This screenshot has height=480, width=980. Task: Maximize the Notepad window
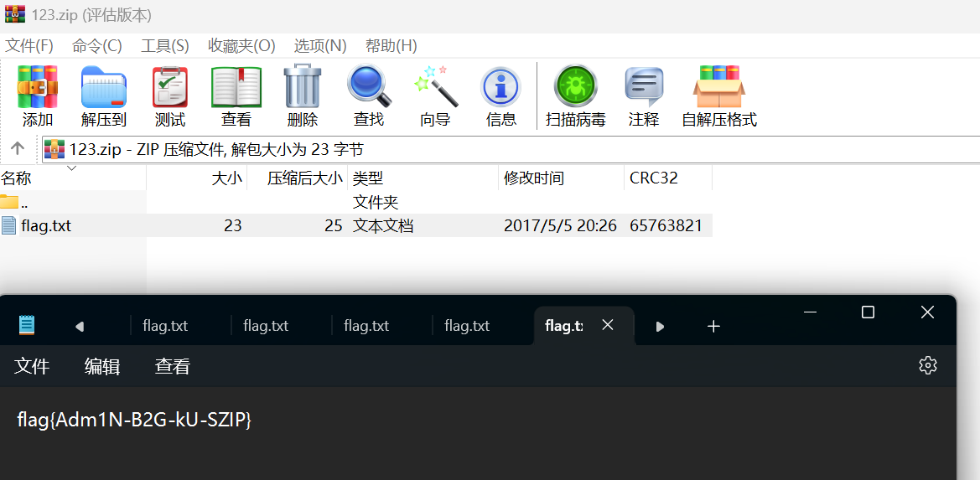[868, 312]
